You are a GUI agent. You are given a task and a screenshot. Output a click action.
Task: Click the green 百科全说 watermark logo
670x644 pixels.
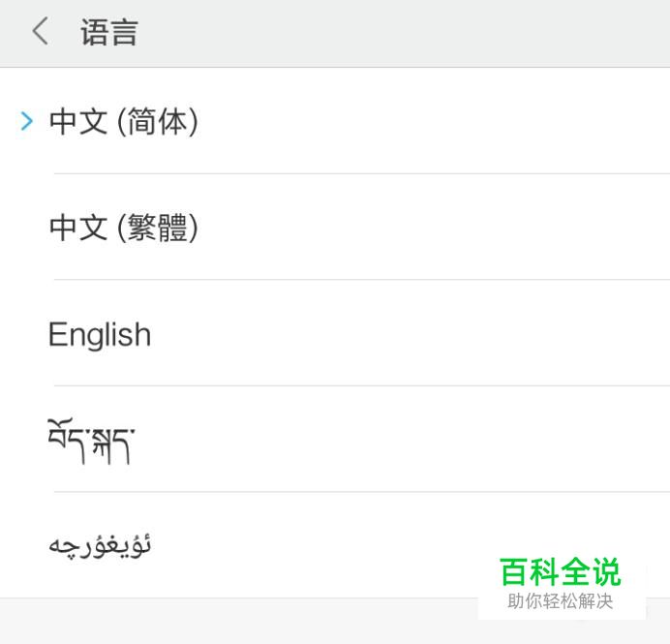coord(561,571)
